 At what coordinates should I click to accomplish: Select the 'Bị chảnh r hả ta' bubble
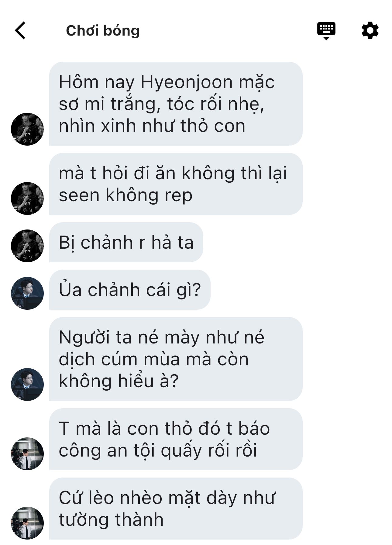pos(126,242)
